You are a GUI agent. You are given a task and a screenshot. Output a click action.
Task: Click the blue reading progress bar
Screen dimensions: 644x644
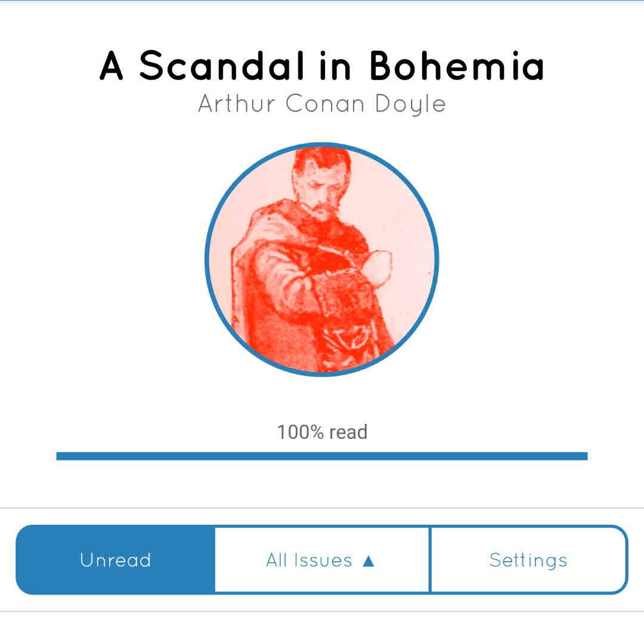[322, 456]
